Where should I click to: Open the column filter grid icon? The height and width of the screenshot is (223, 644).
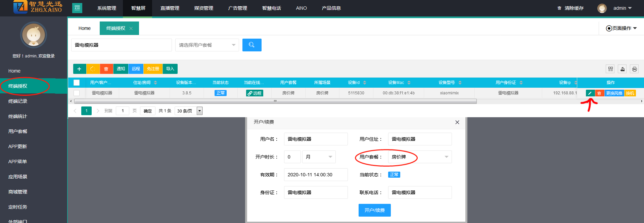click(x=610, y=69)
